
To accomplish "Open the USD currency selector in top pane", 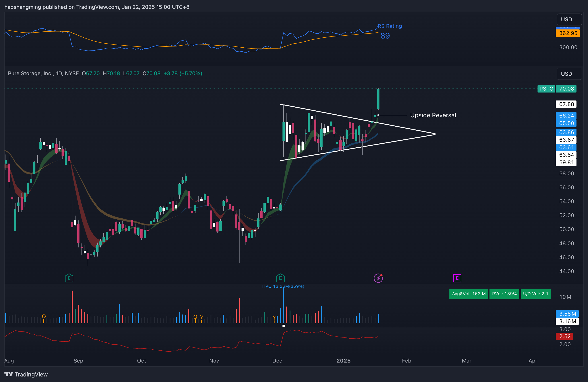I will pos(569,19).
